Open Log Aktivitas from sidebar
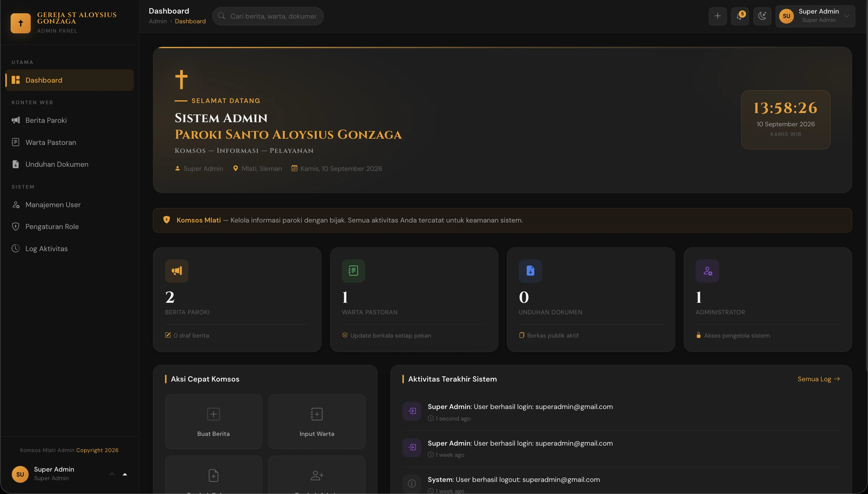868x494 pixels. pos(70,249)
